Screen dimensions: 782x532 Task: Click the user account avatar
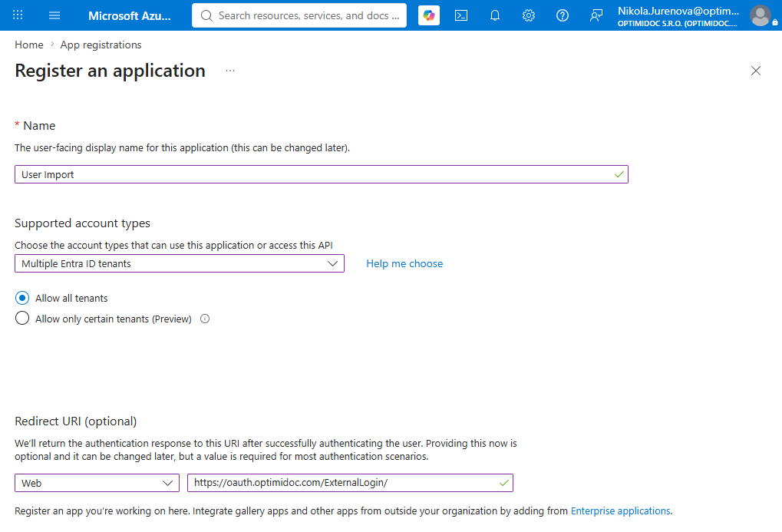[761, 15]
